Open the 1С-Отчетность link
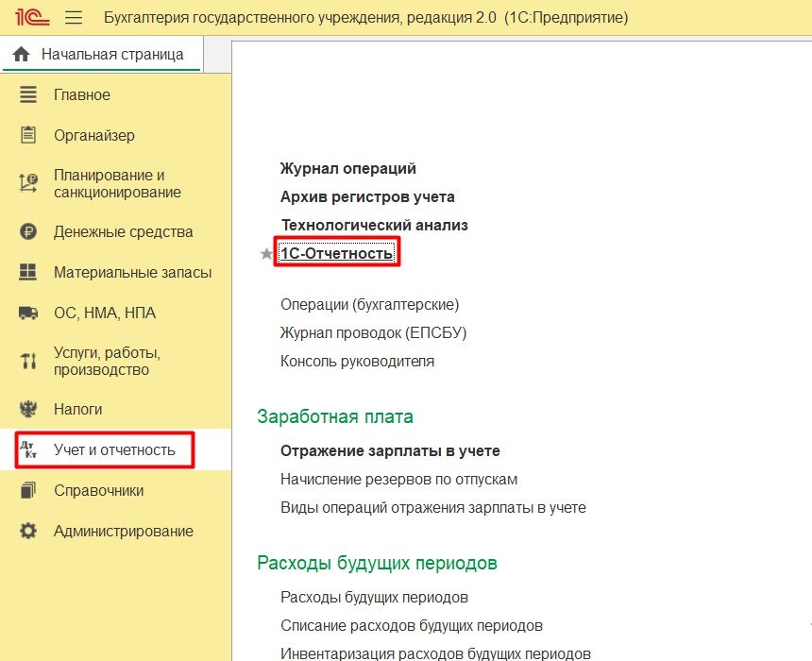The height and width of the screenshot is (661, 812). [x=337, y=253]
